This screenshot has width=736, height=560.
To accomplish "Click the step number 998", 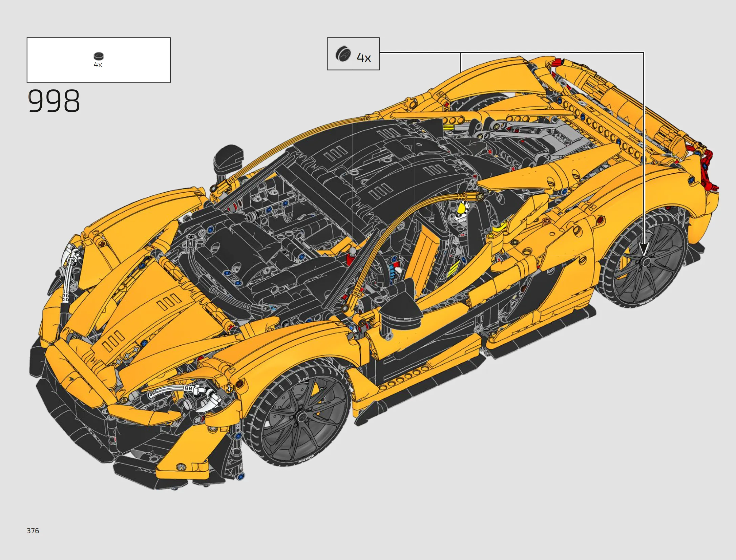I will (x=54, y=101).
